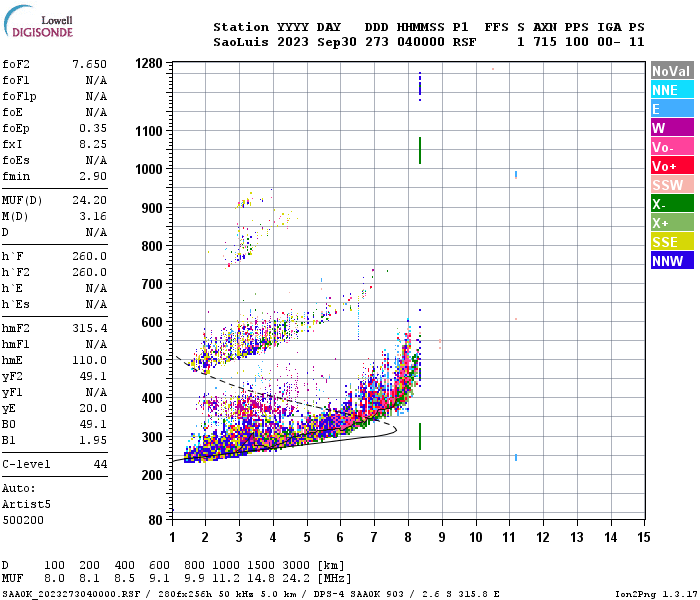Click the fxI value 8.25
This screenshot has height=600, width=700.
[x=93, y=144]
